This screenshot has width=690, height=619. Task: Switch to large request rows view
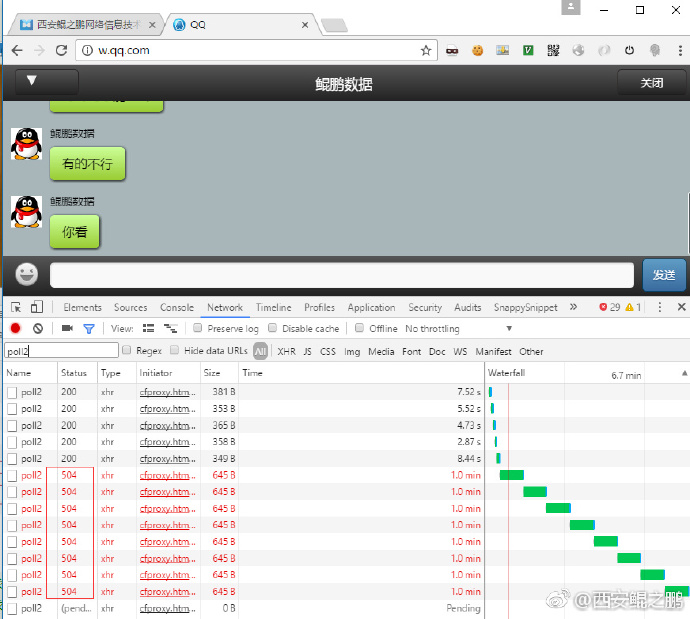coord(148,328)
